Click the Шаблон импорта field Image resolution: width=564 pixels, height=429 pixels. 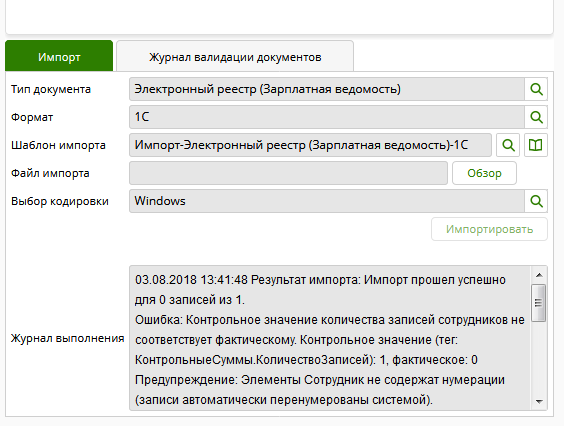click(310, 145)
